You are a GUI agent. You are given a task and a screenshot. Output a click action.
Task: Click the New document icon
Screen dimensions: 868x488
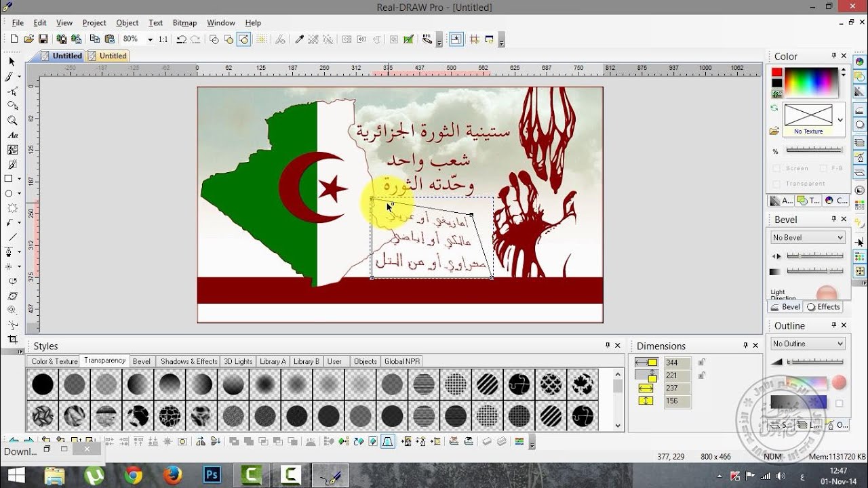(14, 39)
